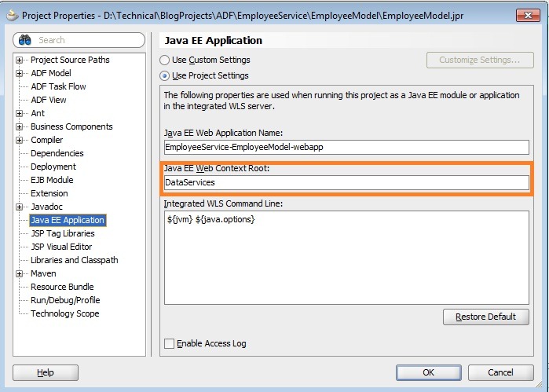Image resolution: width=549 pixels, height=392 pixels.
Task: Click into the Java EE Web Application Name field
Action: tap(346, 147)
